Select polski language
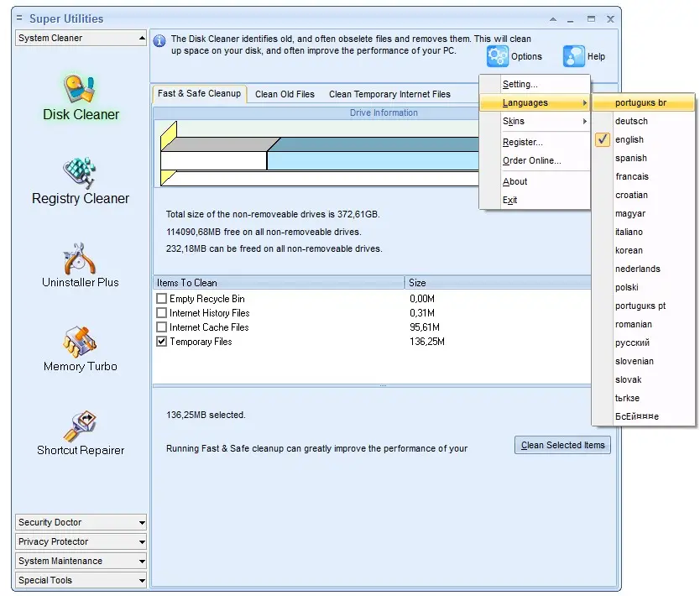The width and height of the screenshot is (700, 596). point(643,287)
